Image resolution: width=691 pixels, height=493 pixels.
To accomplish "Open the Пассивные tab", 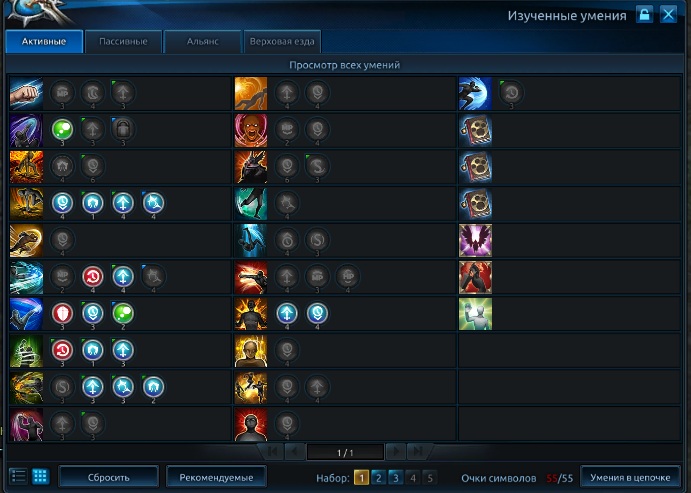I will click(x=123, y=41).
